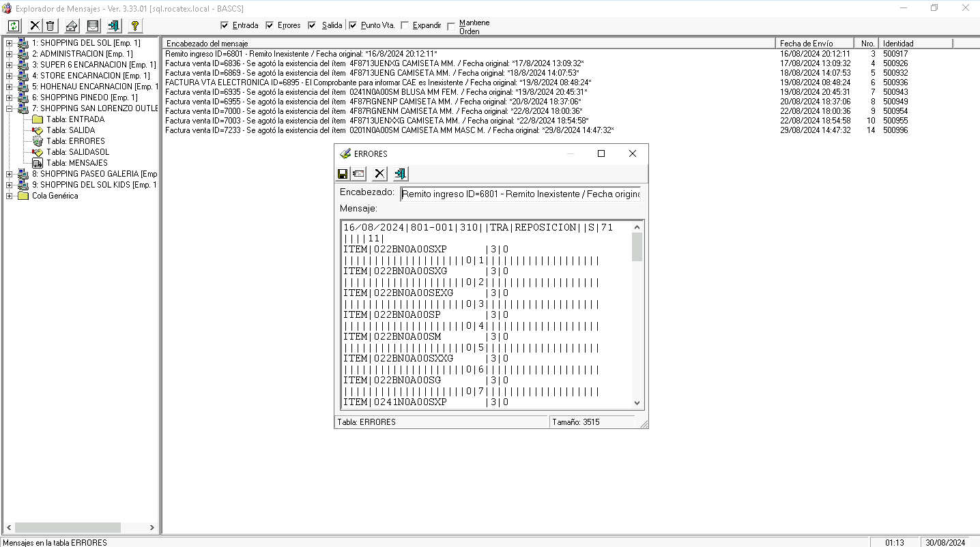
Task: Collapse the 7: SHOPPING SAN LORENZO node
Action: (10, 108)
